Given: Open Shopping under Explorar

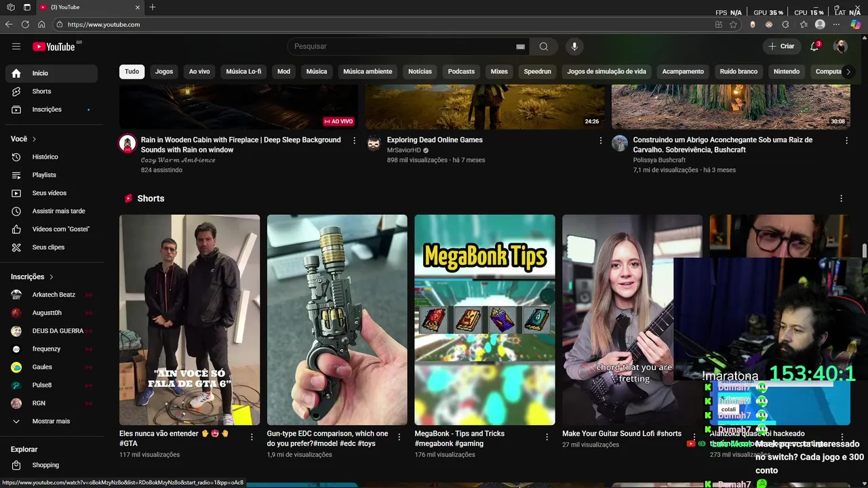Looking at the screenshot, I should tap(52, 465).
